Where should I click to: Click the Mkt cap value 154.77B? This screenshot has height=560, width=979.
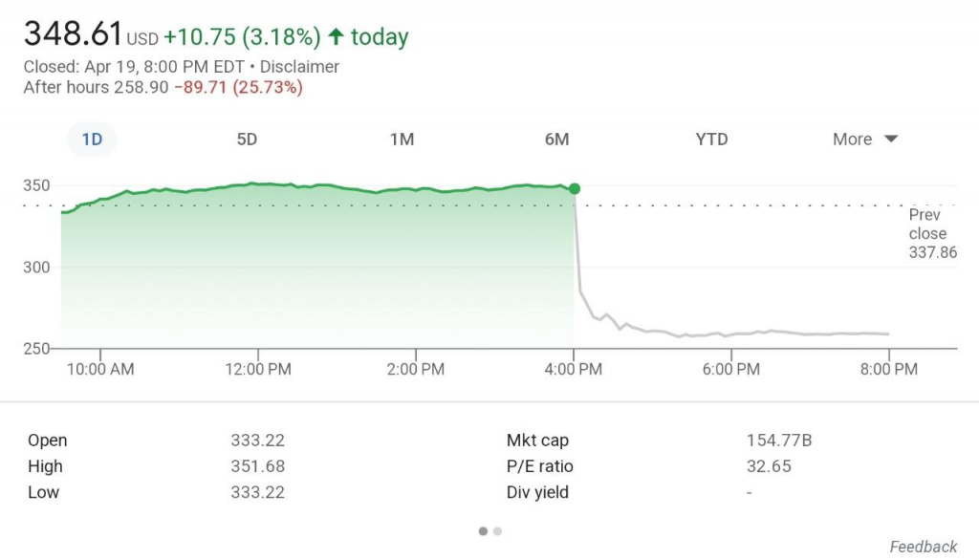[778, 441]
